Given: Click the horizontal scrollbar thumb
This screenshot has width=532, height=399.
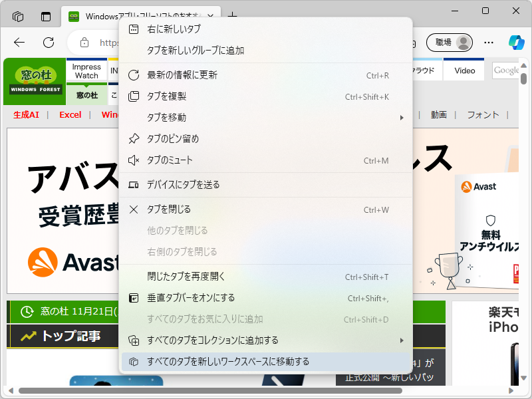Looking at the screenshot, I should tap(210, 390).
